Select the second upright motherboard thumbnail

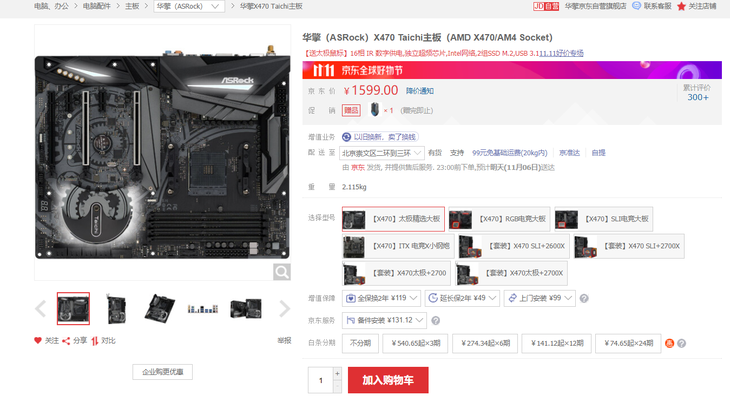(x=116, y=308)
